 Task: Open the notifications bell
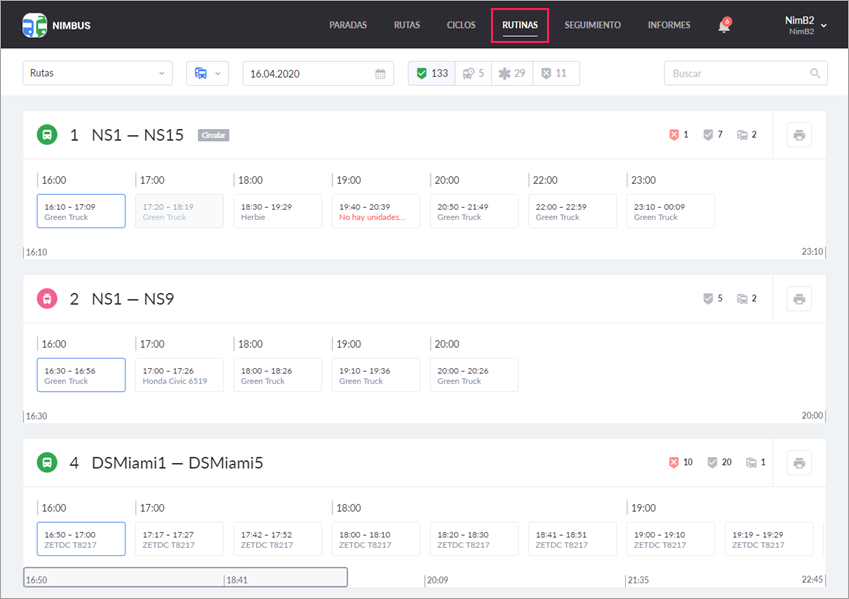724,26
